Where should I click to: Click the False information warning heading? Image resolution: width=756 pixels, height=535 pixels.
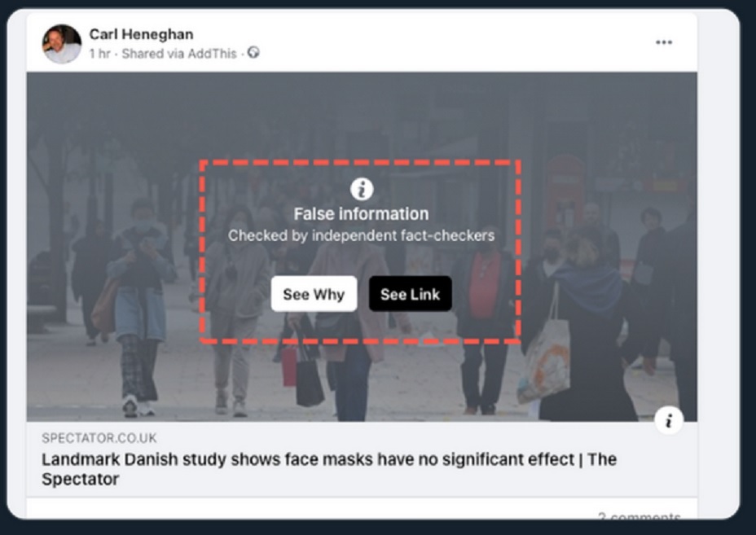[361, 214]
